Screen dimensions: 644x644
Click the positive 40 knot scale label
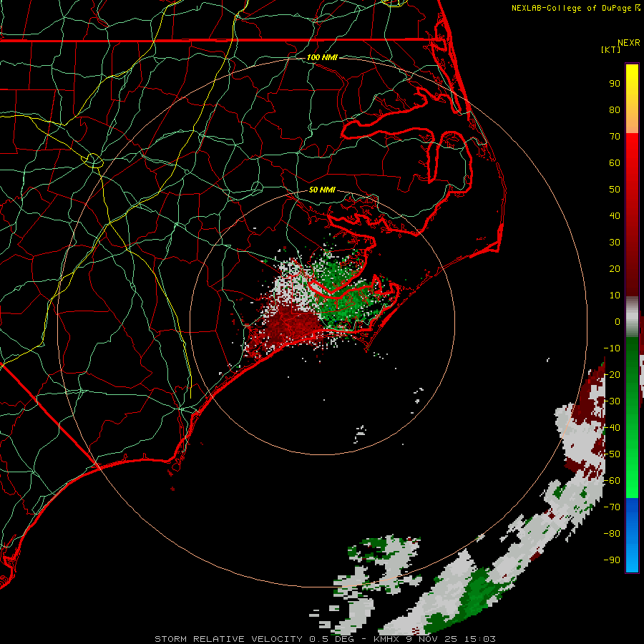615,216
